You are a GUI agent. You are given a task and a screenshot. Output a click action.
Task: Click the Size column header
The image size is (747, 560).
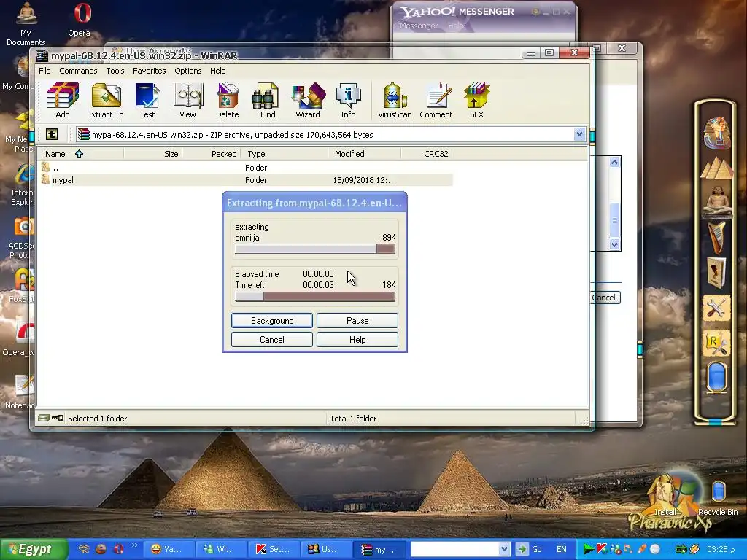(153, 154)
